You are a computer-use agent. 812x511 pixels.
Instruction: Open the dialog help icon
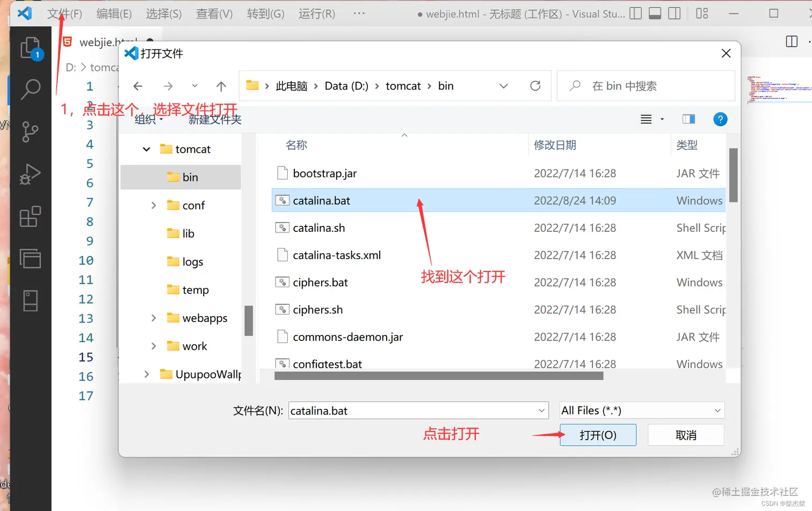coord(720,119)
